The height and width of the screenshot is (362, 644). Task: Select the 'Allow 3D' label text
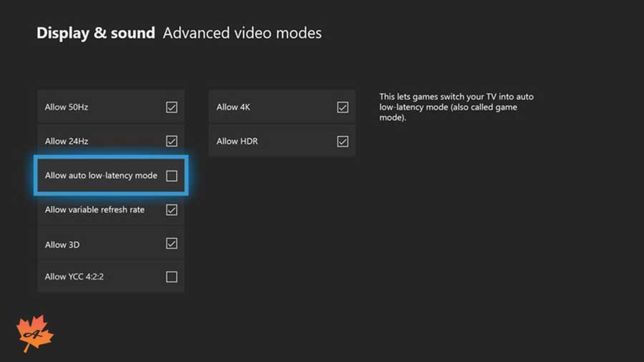[x=62, y=245]
